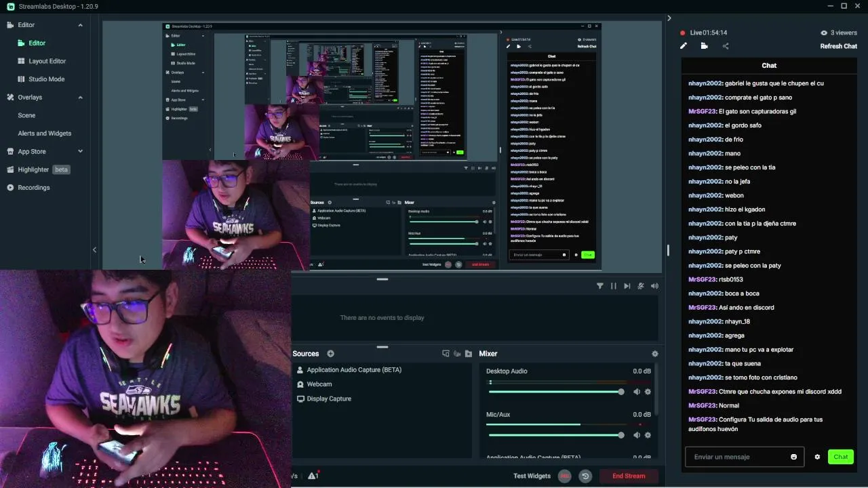Click the middle icon in Sources header
The width and height of the screenshot is (868, 488).
(457, 354)
